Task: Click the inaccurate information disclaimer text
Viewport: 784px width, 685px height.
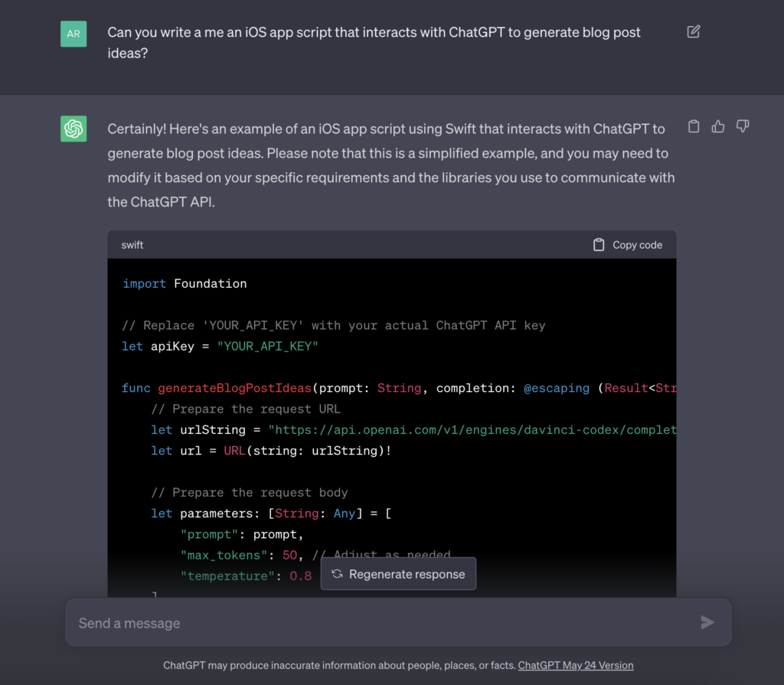Action: 339,666
